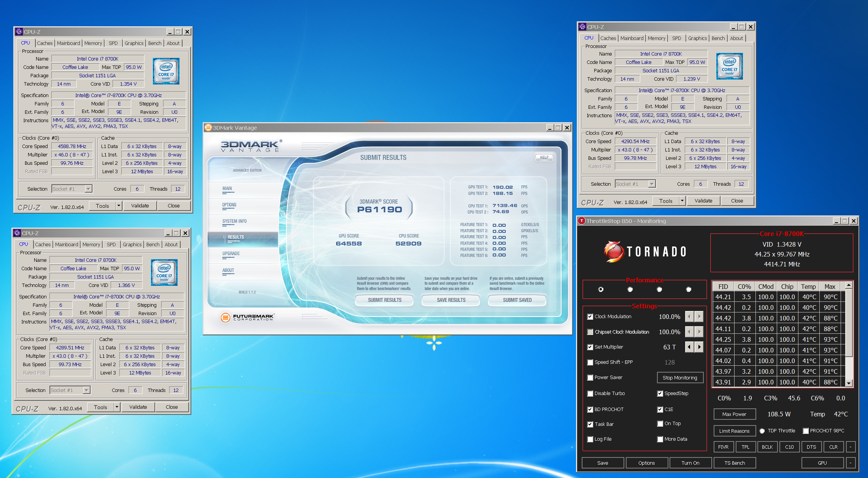Decrease Clock Modulation with left arrow
Image resolution: width=868 pixels, height=478 pixels.
tap(689, 316)
